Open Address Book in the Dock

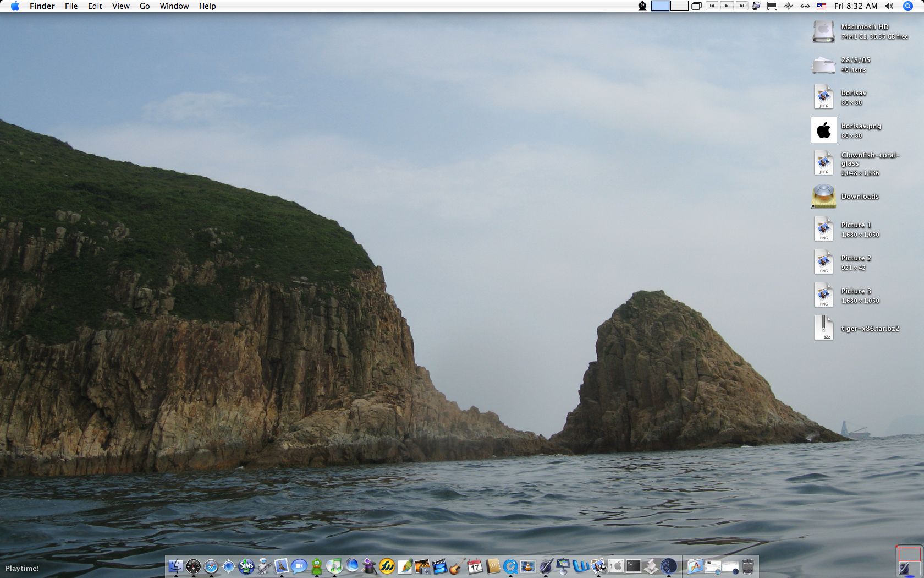pos(492,566)
